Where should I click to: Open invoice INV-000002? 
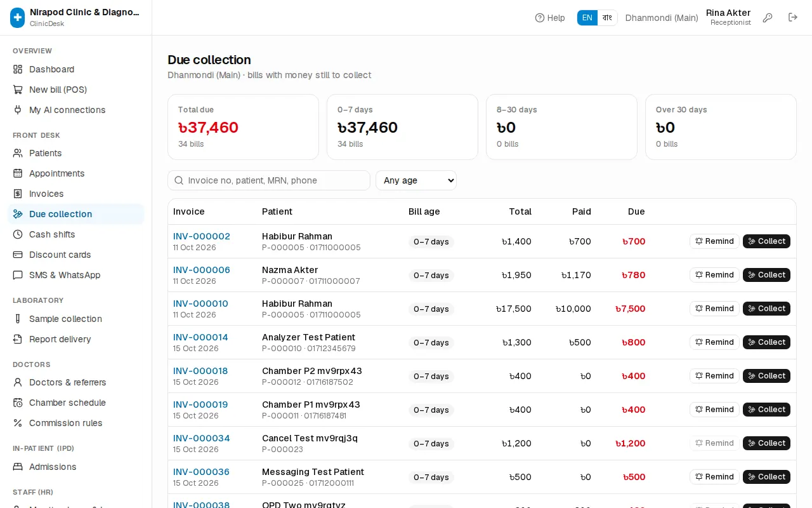coord(202,236)
